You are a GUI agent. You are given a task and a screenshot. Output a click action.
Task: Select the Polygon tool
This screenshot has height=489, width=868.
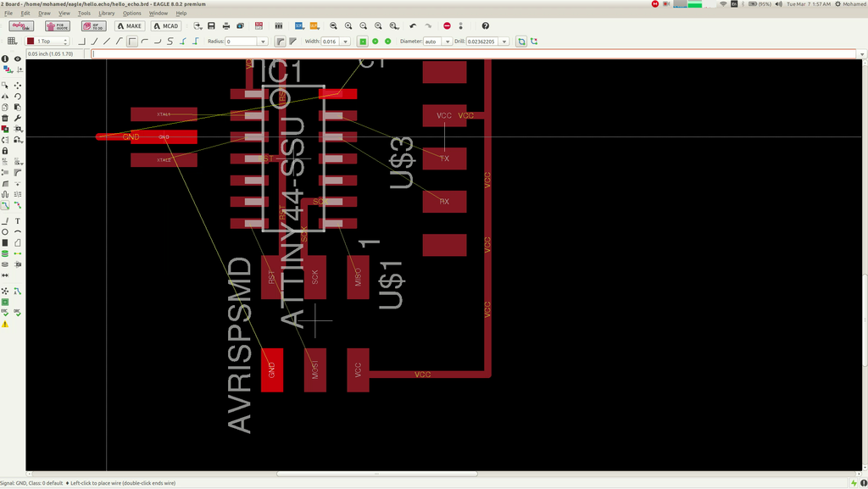(x=18, y=242)
